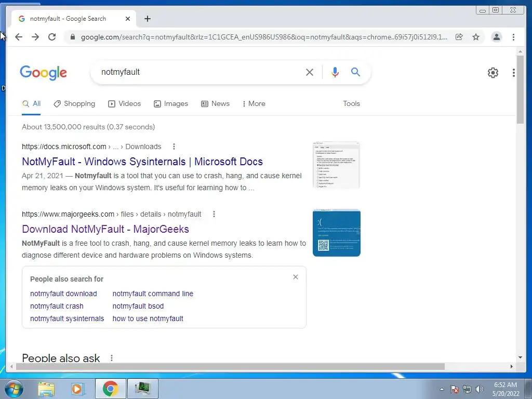
Task: Open Chrome's three-dot menu
Action: 513,37
